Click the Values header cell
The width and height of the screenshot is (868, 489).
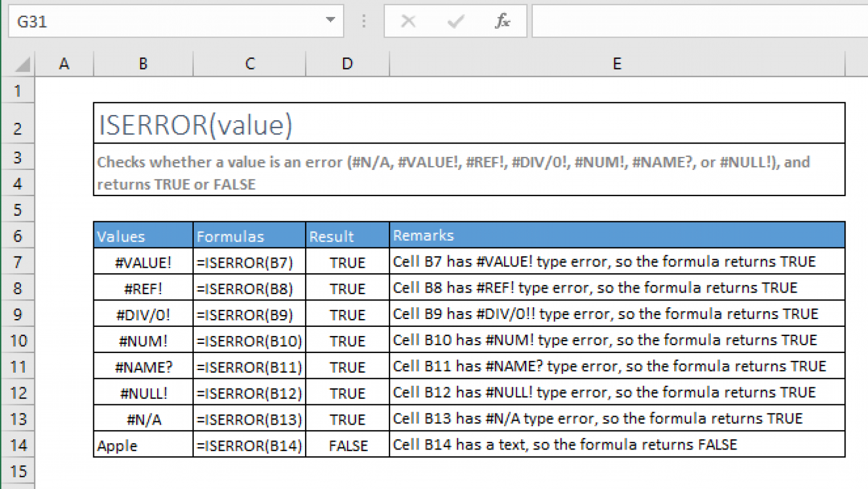pyautogui.click(x=143, y=235)
